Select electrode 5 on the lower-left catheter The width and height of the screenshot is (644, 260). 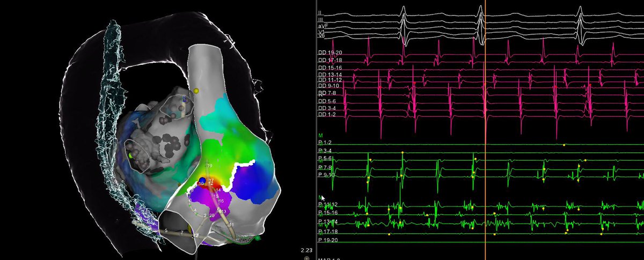pos(166,231)
